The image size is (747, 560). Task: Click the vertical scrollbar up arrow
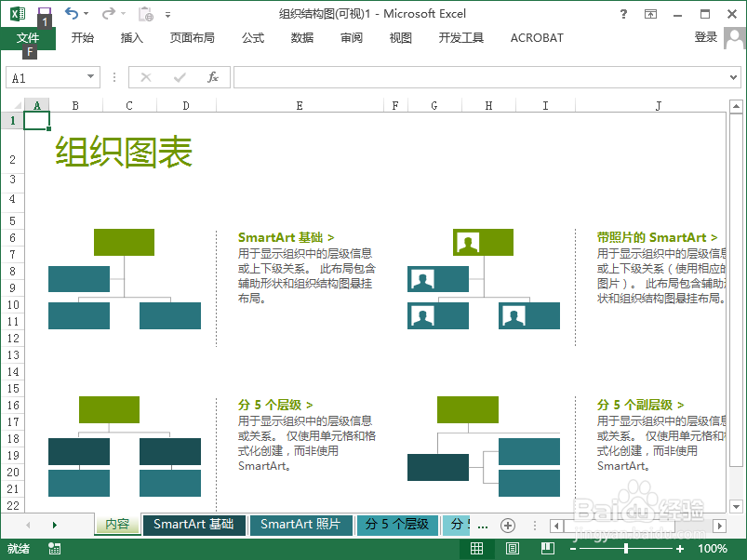click(x=736, y=106)
